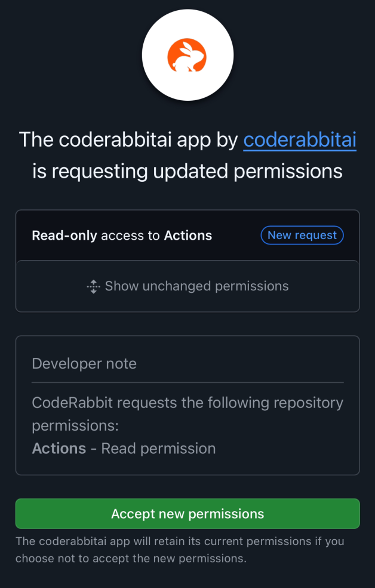This screenshot has height=588, width=375.
Task: Click the retained permissions disclaimer text
Action: [x=187, y=549]
